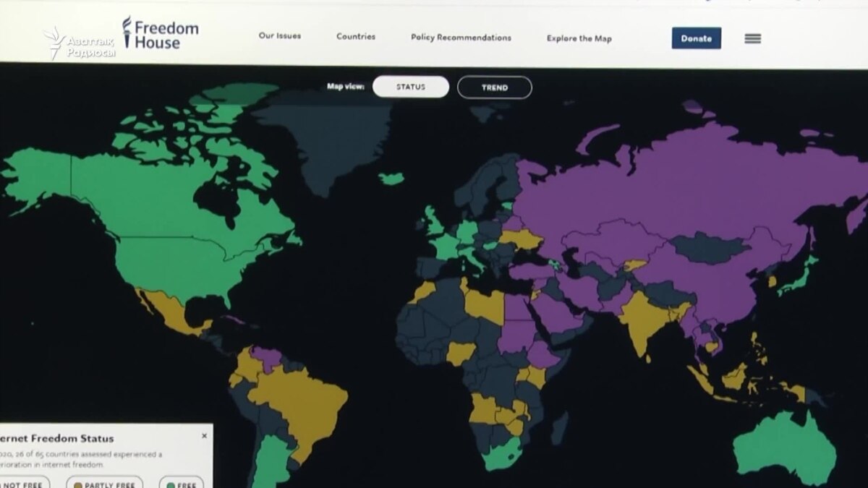
Task: Click the Freedom House torch logo
Action: click(x=128, y=33)
